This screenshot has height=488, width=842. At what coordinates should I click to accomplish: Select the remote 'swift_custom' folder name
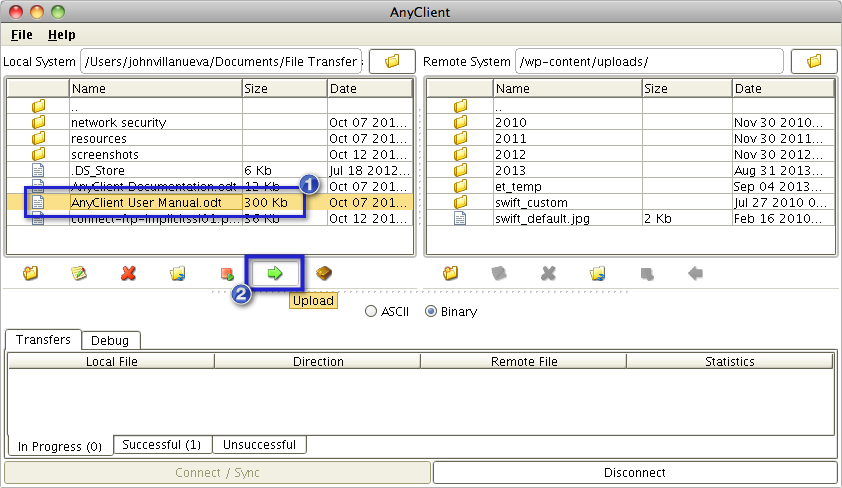point(531,203)
